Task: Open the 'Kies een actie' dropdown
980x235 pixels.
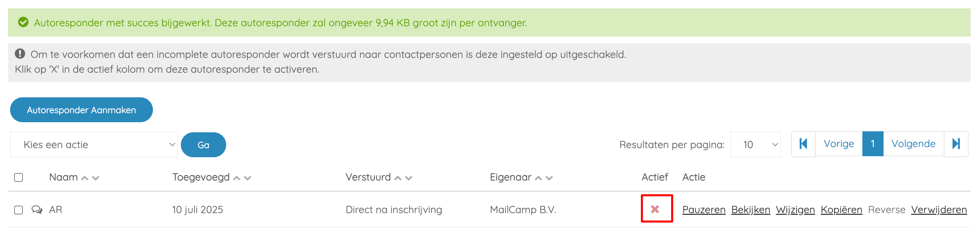Action: point(94,144)
